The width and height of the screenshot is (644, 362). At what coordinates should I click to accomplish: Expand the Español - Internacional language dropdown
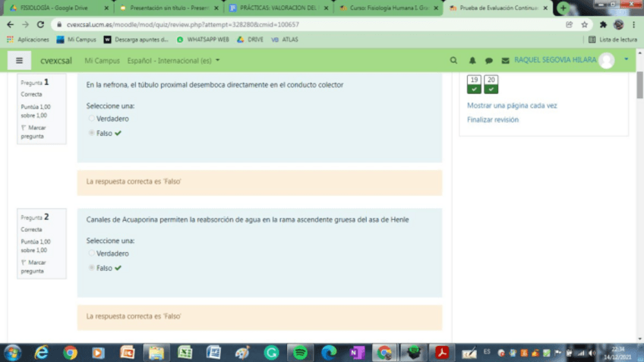pyautogui.click(x=173, y=61)
